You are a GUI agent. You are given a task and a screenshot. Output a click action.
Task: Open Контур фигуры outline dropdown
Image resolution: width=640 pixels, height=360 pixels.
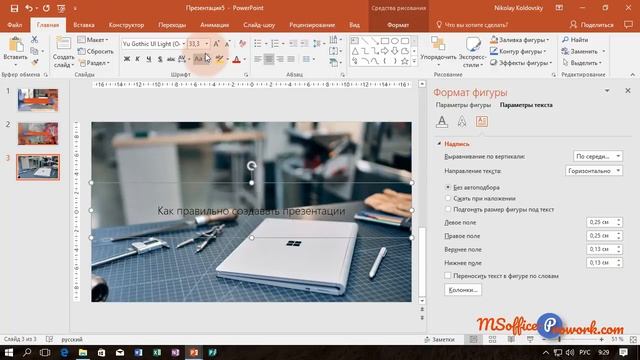(518, 51)
